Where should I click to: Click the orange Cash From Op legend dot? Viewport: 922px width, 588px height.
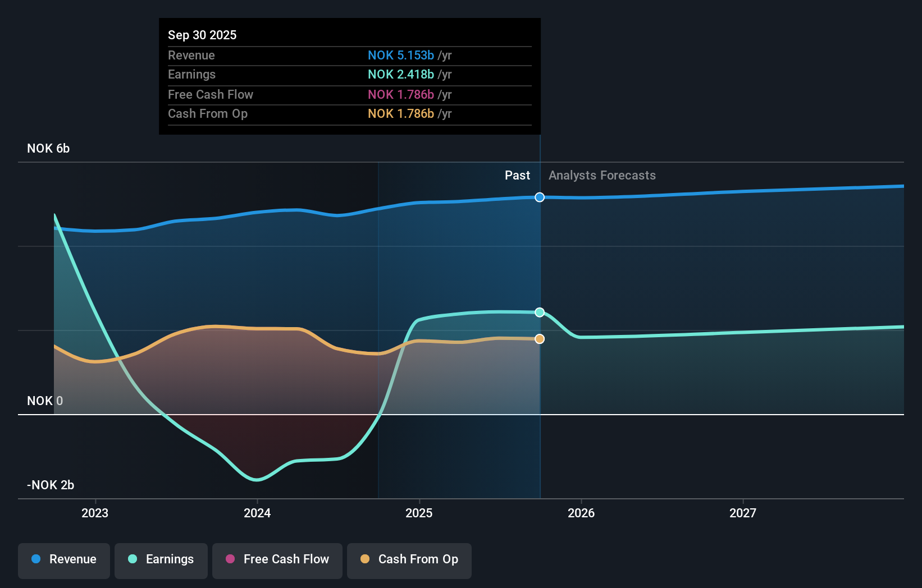[x=365, y=559]
